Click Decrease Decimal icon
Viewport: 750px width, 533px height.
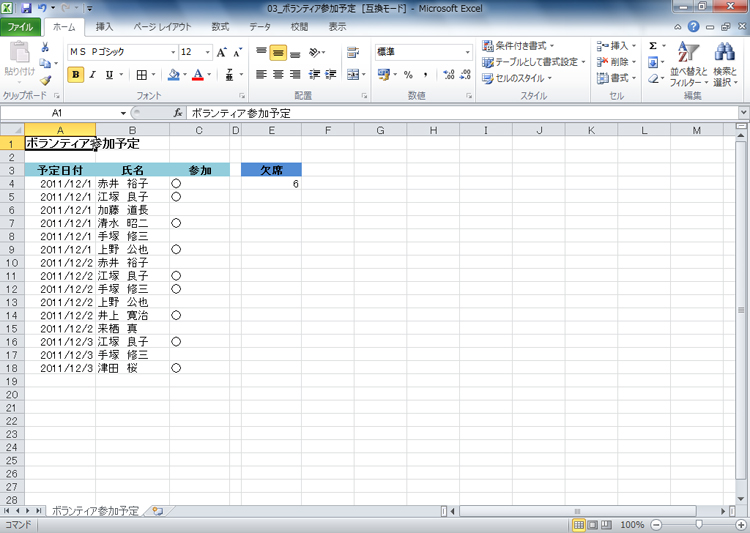click(465, 75)
